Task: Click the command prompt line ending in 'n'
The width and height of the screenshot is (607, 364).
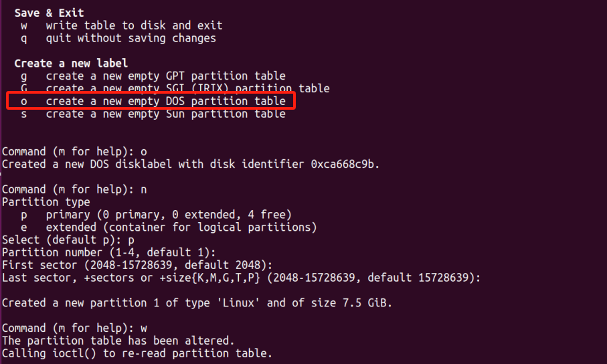Action: 74,189
